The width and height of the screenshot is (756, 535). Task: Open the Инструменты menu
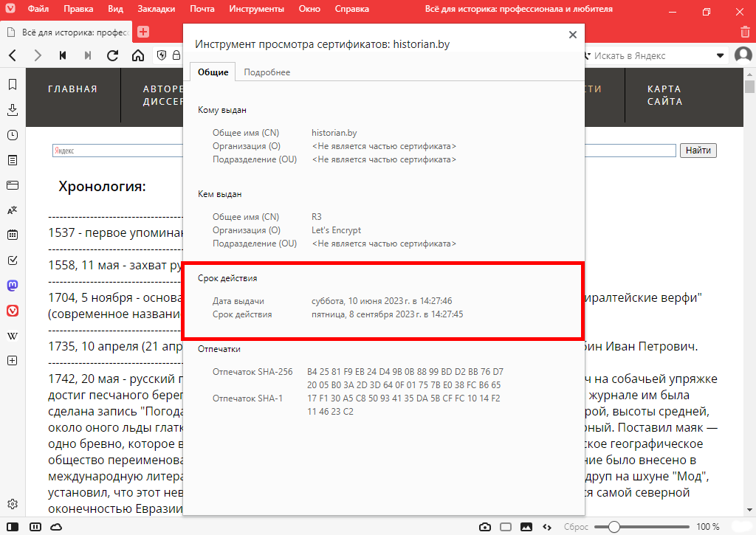coord(256,10)
